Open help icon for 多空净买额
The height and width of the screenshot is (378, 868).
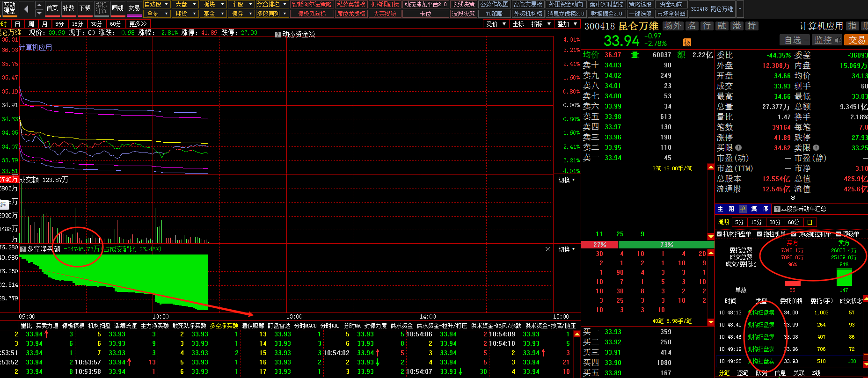(x=23, y=249)
